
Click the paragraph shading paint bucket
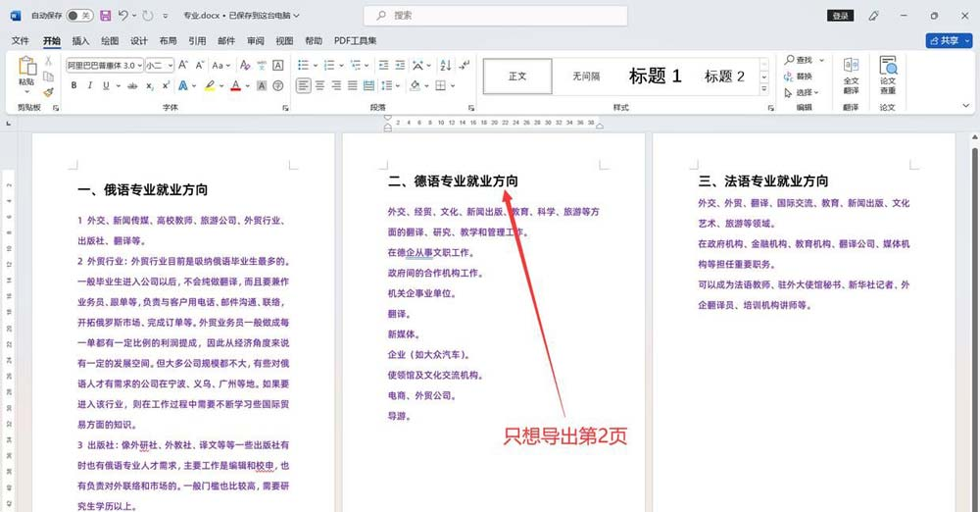click(x=415, y=85)
